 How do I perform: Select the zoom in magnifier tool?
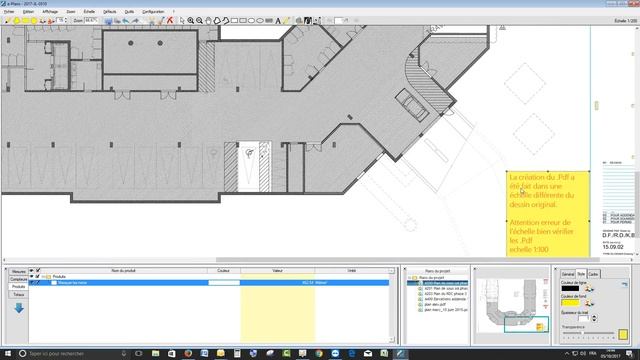coord(191,20)
